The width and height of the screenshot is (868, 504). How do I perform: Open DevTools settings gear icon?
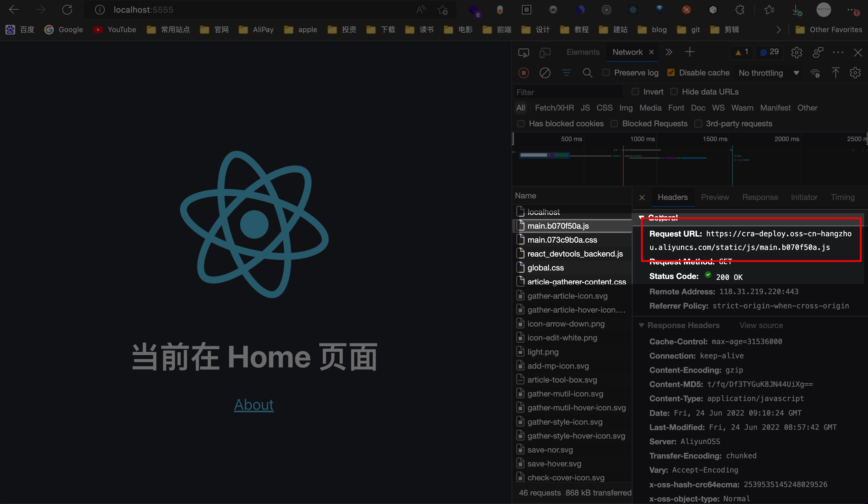coord(797,52)
